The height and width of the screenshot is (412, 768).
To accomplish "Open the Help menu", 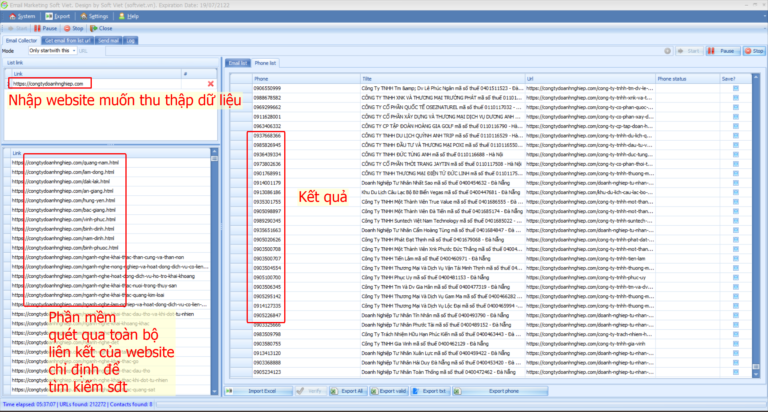I will [129, 16].
